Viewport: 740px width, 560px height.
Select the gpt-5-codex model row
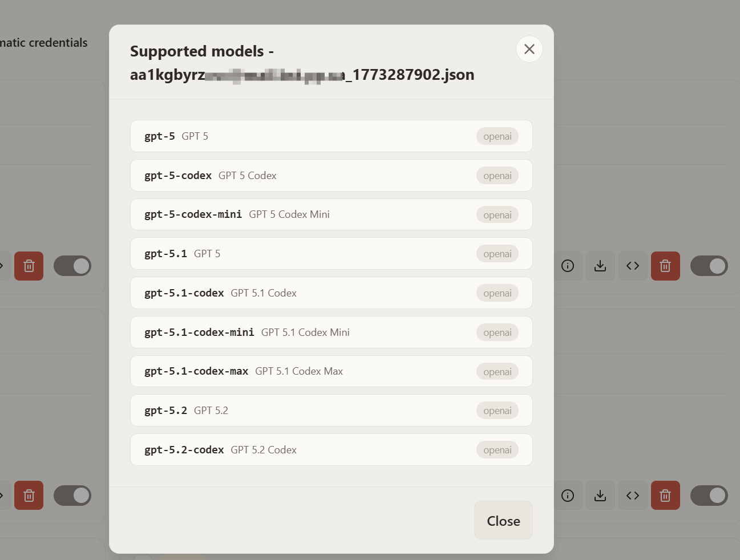click(x=331, y=176)
